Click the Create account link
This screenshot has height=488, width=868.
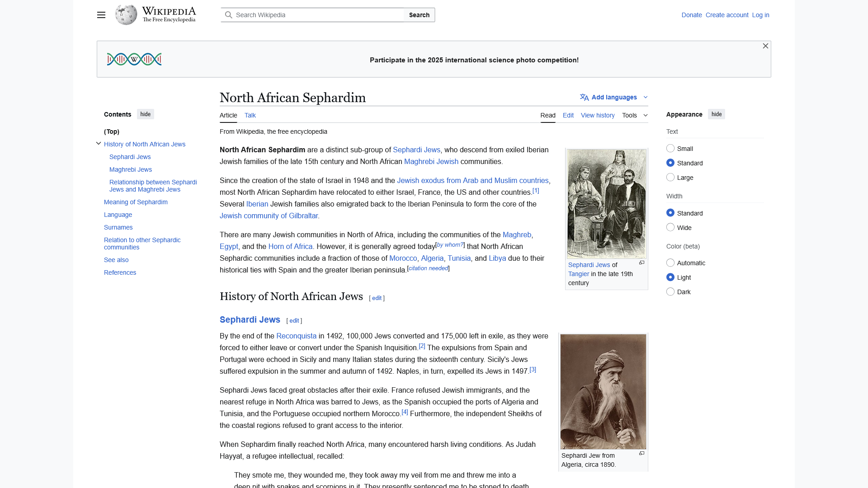pyautogui.click(x=726, y=15)
